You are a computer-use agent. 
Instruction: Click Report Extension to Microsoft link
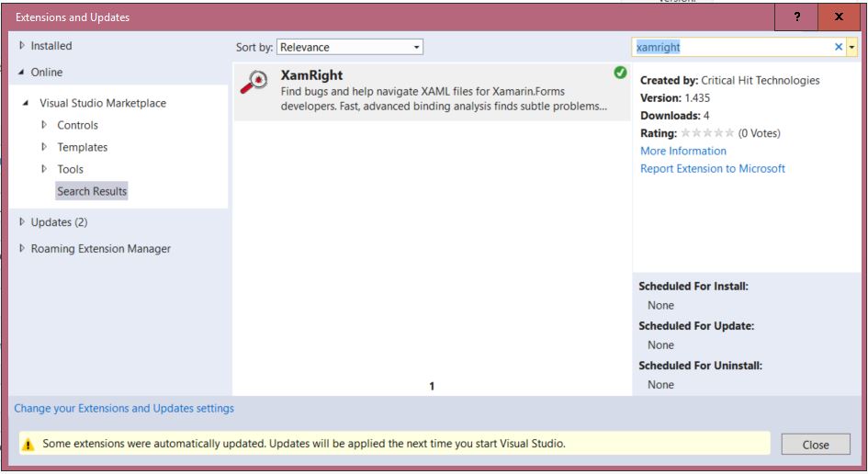click(713, 168)
